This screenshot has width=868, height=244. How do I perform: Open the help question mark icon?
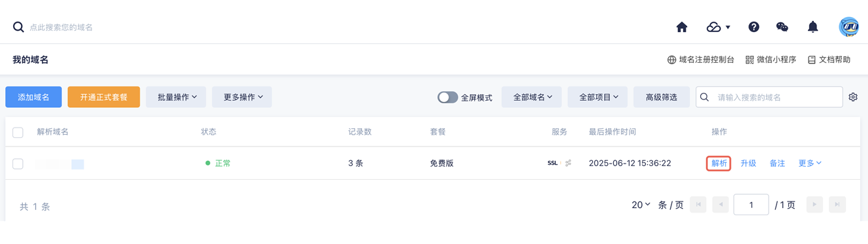click(x=754, y=27)
